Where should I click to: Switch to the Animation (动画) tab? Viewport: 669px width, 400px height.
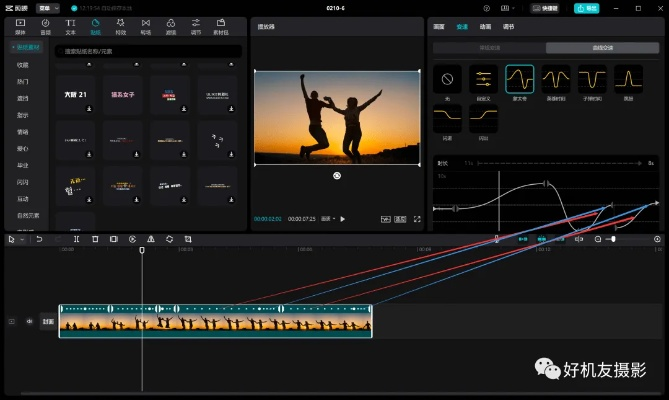click(x=485, y=26)
